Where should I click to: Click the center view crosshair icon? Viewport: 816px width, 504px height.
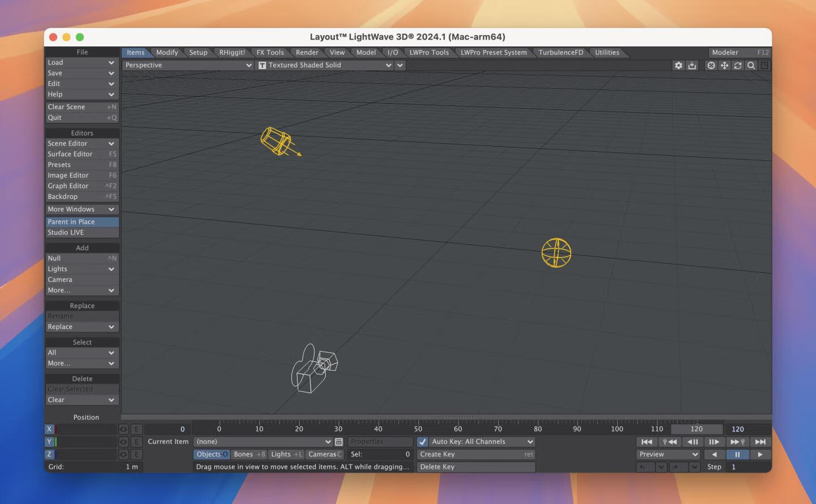point(711,65)
